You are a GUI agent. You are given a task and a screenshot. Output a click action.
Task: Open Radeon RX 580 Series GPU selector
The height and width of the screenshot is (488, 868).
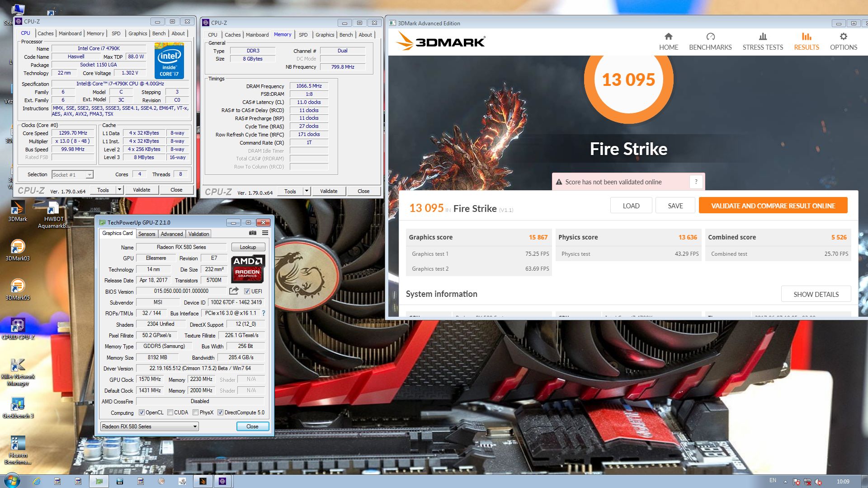[x=149, y=426]
